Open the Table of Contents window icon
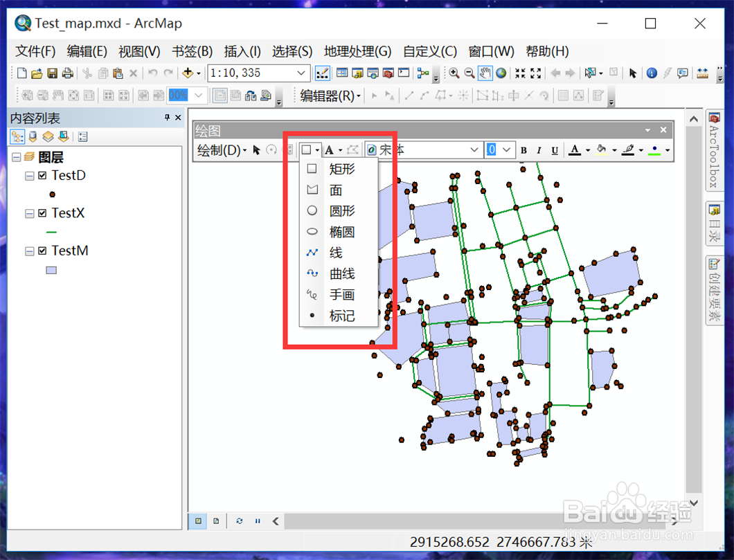 pos(342,73)
